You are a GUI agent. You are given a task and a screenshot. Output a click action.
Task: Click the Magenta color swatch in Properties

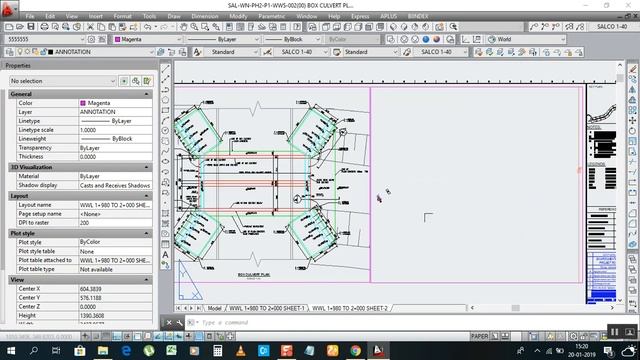[83, 103]
